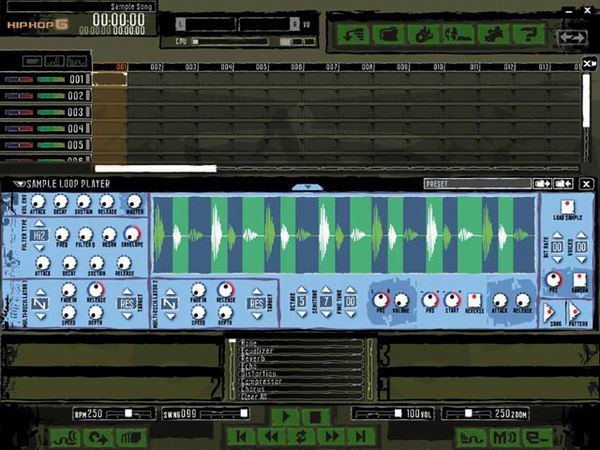Skip to song start in transport
This screenshot has width=600, height=450.
[241, 436]
